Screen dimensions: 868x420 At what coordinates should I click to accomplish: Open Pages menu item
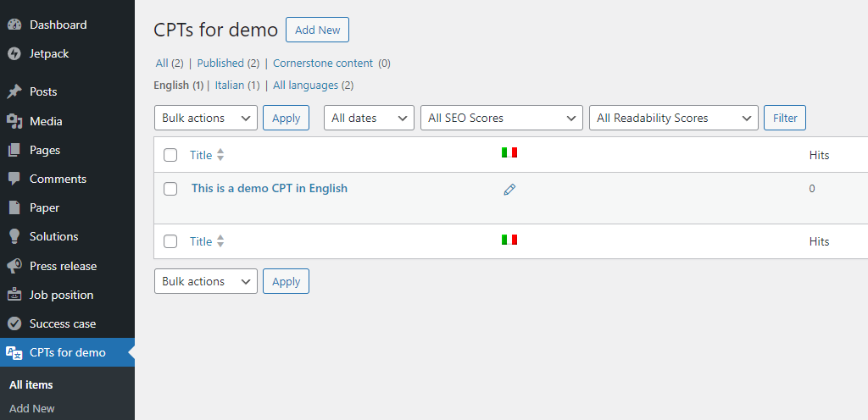(x=67, y=151)
